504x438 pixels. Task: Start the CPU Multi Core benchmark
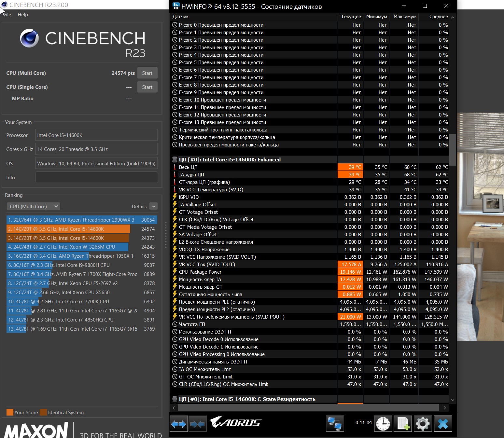click(x=147, y=73)
